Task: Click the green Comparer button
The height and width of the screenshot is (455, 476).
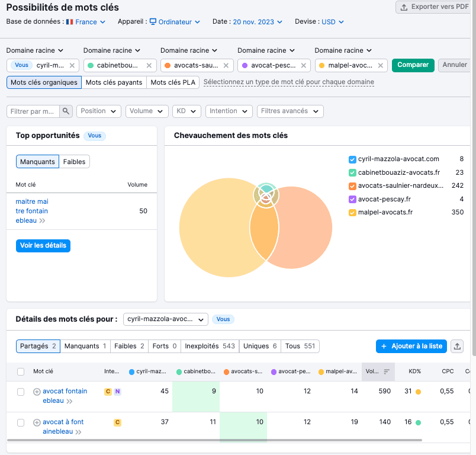Action: coord(413,65)
